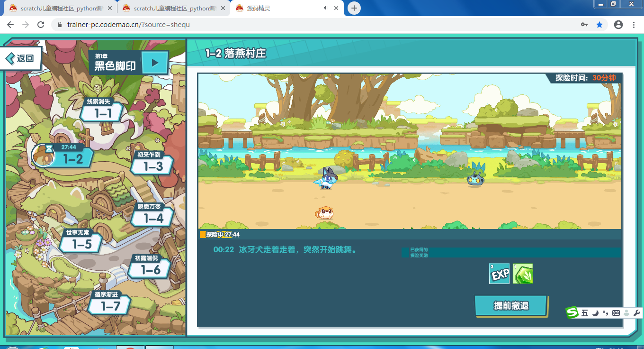
Task: Click the 探险中 exploration progress bar
Action: point(410,234)
